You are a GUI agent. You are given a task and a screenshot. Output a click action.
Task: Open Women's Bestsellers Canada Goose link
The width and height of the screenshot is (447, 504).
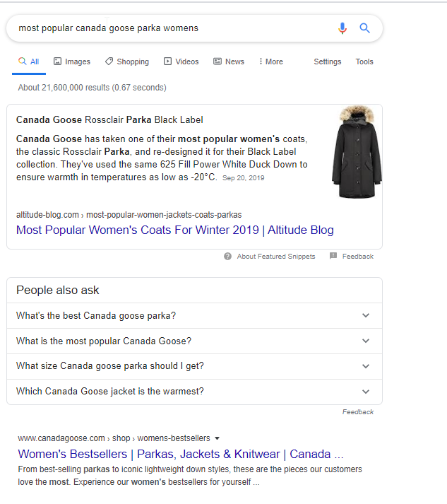(x=181, y=455)
